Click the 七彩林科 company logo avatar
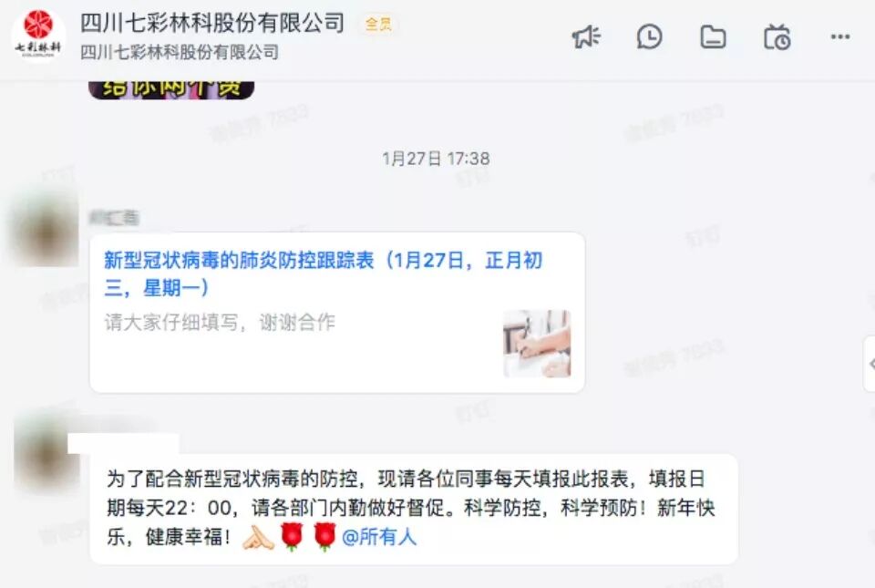This screenshot has height=588, width=875. point(38,36)
